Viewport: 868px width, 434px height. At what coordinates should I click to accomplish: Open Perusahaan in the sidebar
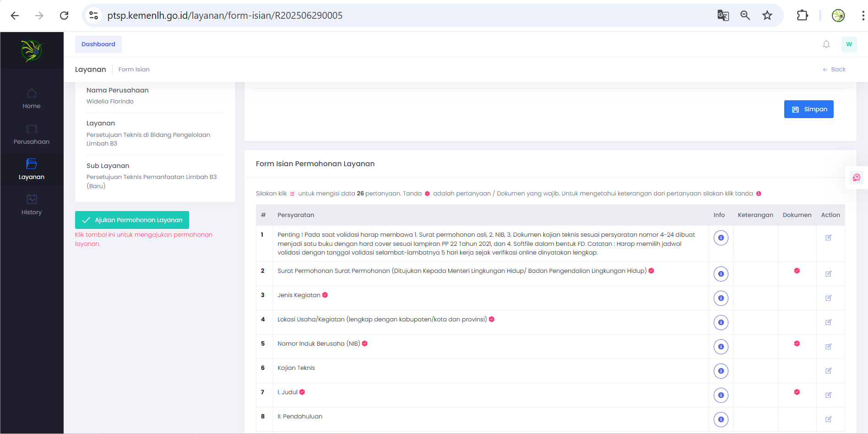point(32,135)
